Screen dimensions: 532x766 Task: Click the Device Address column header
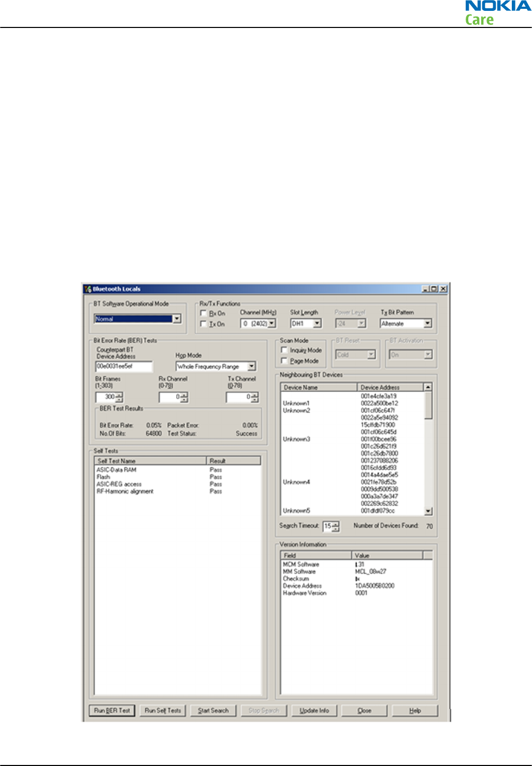coord(391,387)
